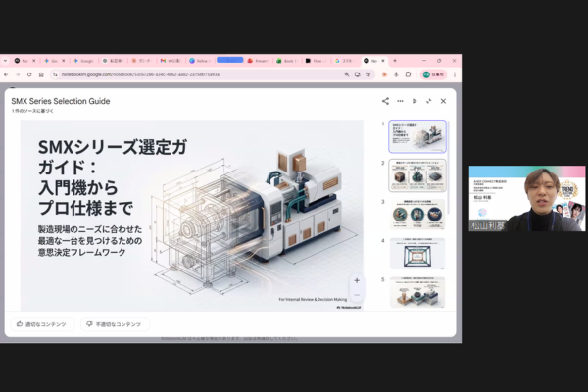The height and width of the screenshot is (392, 588).
Task: Show slide 5 thumbnail
Action: [417, 291]
